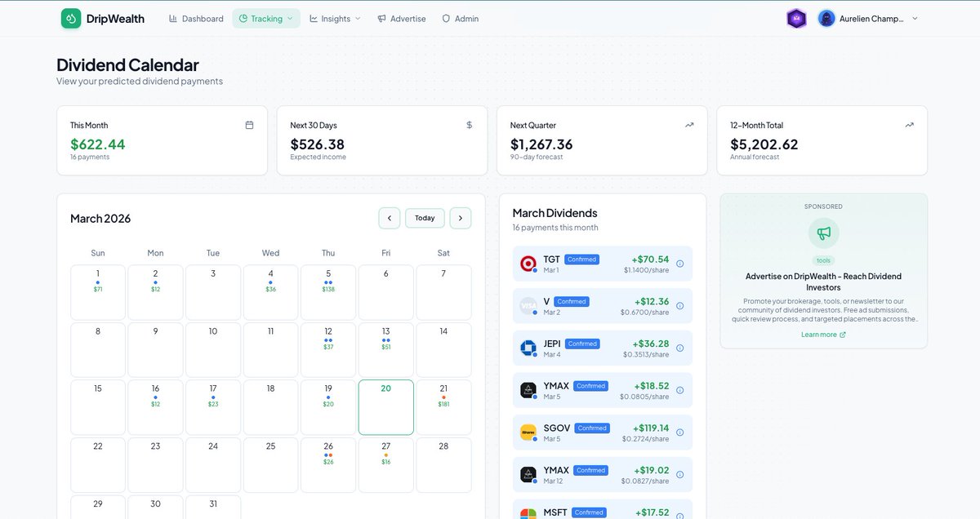
Task: Click calendar icon on This Month card
Action: click(249, 125)
